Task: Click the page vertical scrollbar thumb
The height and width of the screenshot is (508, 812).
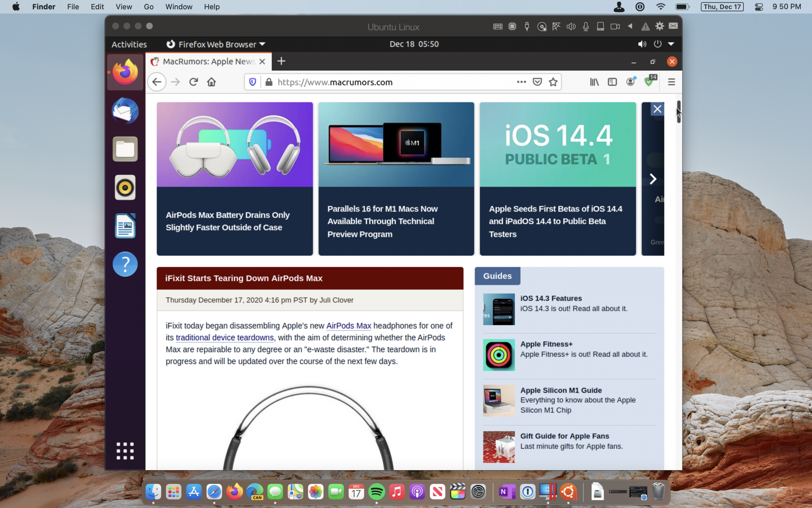Action: coord(678,112)
